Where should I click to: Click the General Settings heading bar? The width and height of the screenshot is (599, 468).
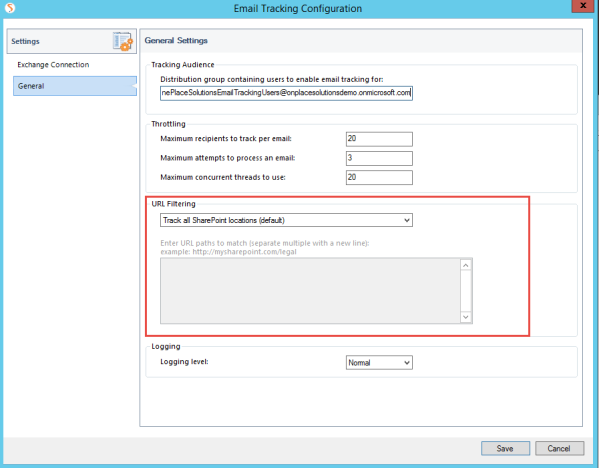tap(361, 40)
